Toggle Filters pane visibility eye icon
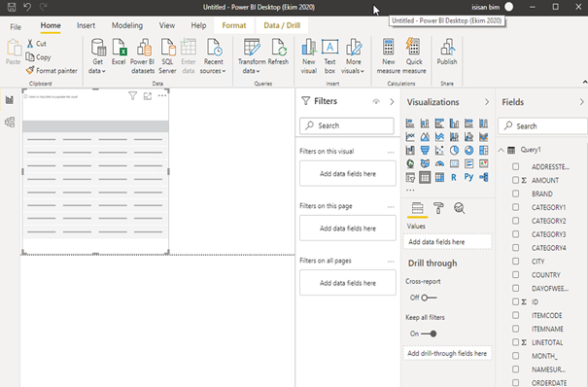 click(376, 102)
